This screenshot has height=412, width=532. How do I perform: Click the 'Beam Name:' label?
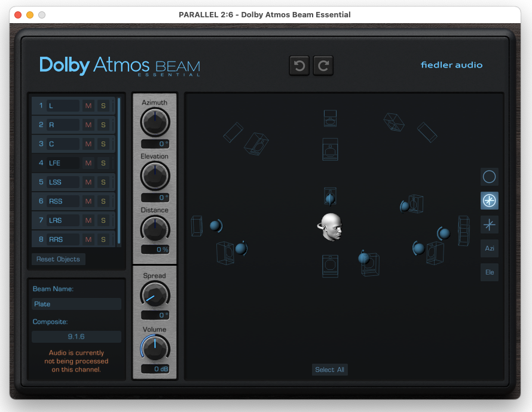pos(53,289)
